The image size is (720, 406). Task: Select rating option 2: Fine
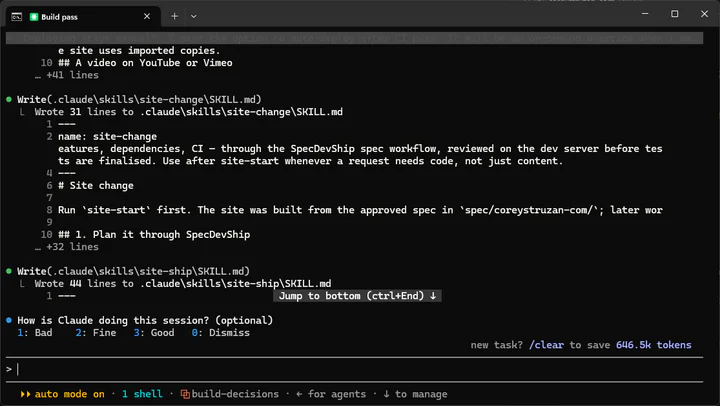point(96,333)
